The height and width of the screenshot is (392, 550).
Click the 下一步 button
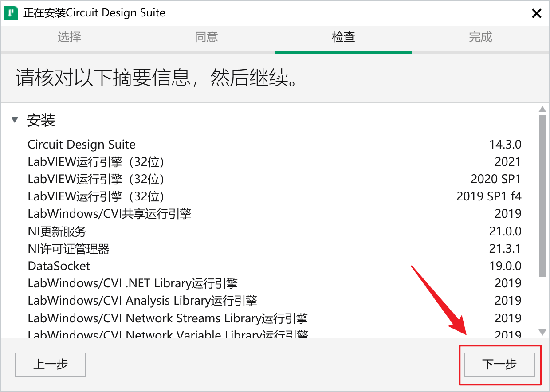point(499,365)
